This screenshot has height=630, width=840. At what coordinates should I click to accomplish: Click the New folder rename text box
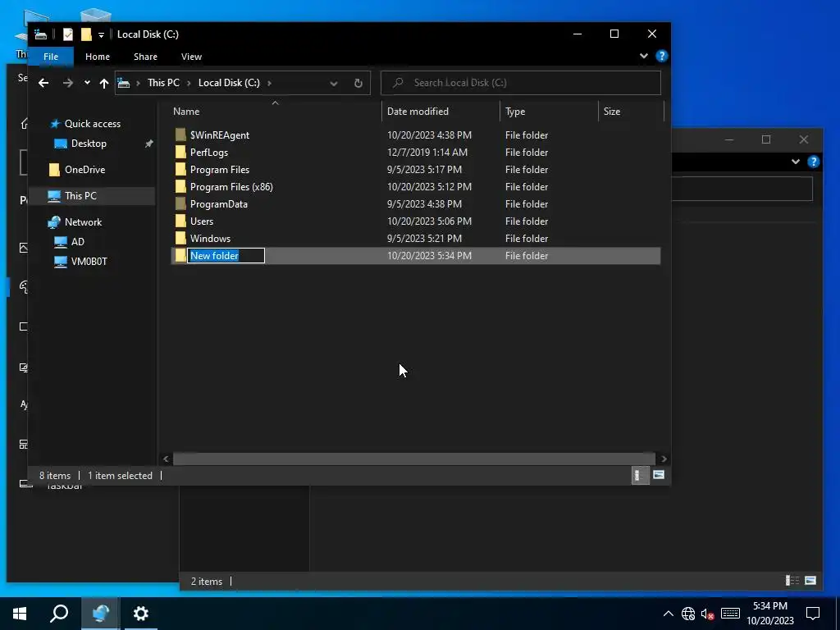click(226, 256)
